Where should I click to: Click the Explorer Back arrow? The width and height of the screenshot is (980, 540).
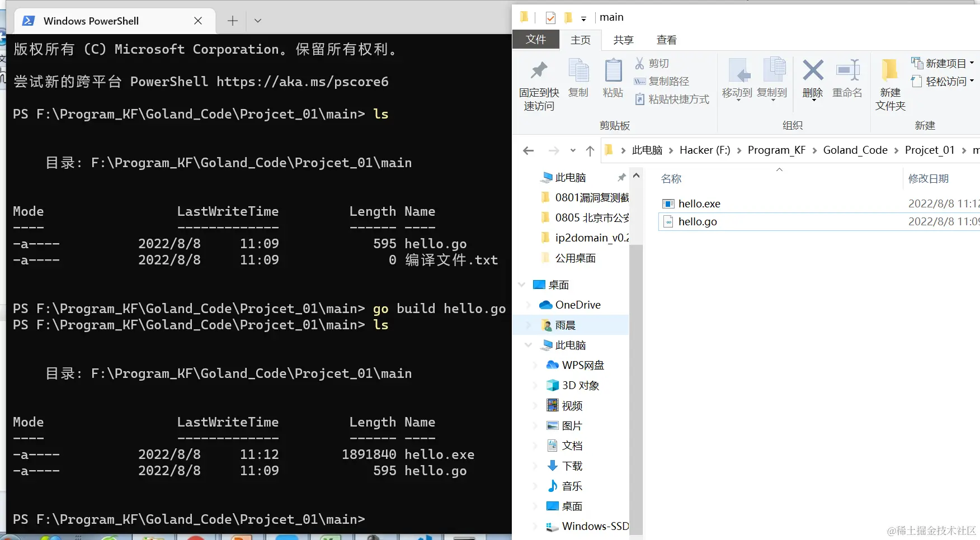tap(528, 150)
